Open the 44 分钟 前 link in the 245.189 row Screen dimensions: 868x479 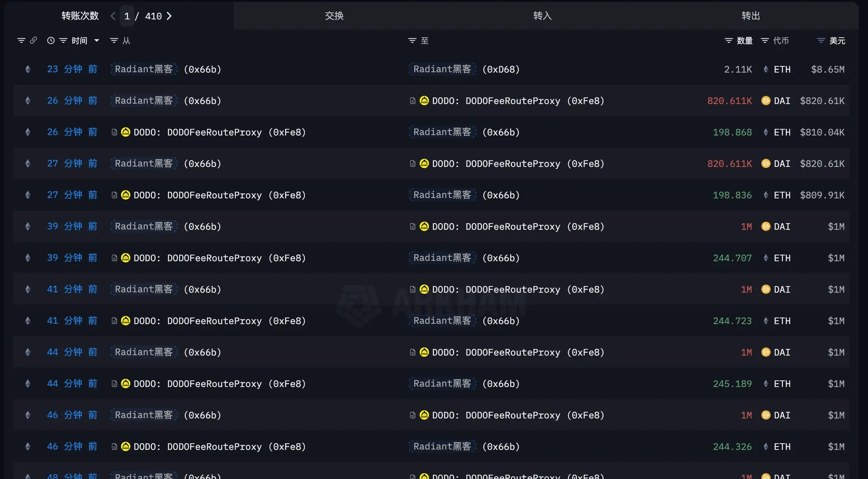coord(72,384)
